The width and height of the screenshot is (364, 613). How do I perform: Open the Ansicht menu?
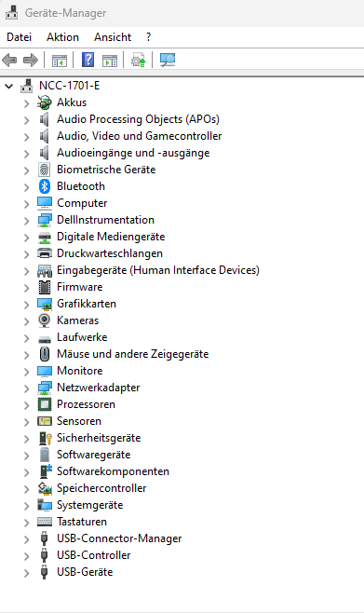113,37
